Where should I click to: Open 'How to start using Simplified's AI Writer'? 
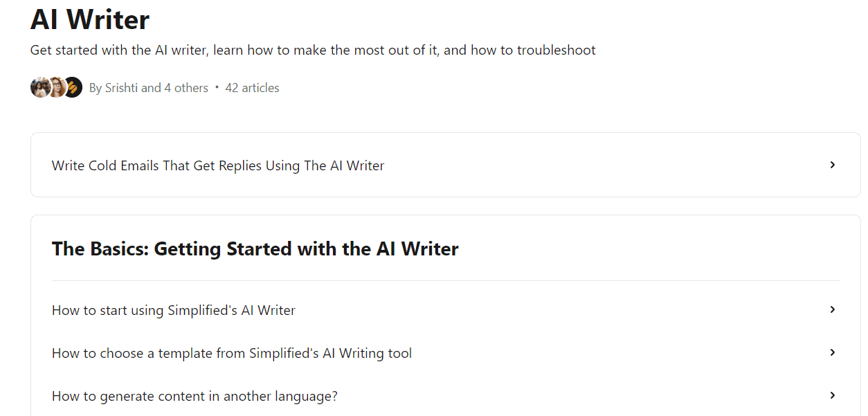coord(173,310)
